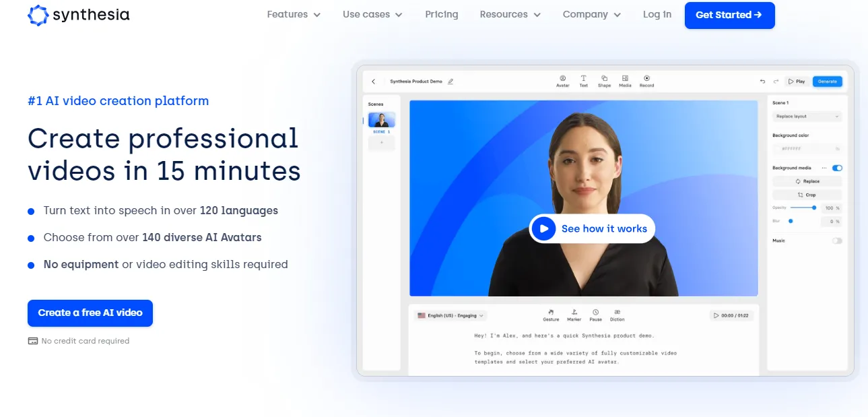Image resolution: width=868 pixels, height=417 pixels.
Task: Enable the Music toggle
Action: click(837, 240)
